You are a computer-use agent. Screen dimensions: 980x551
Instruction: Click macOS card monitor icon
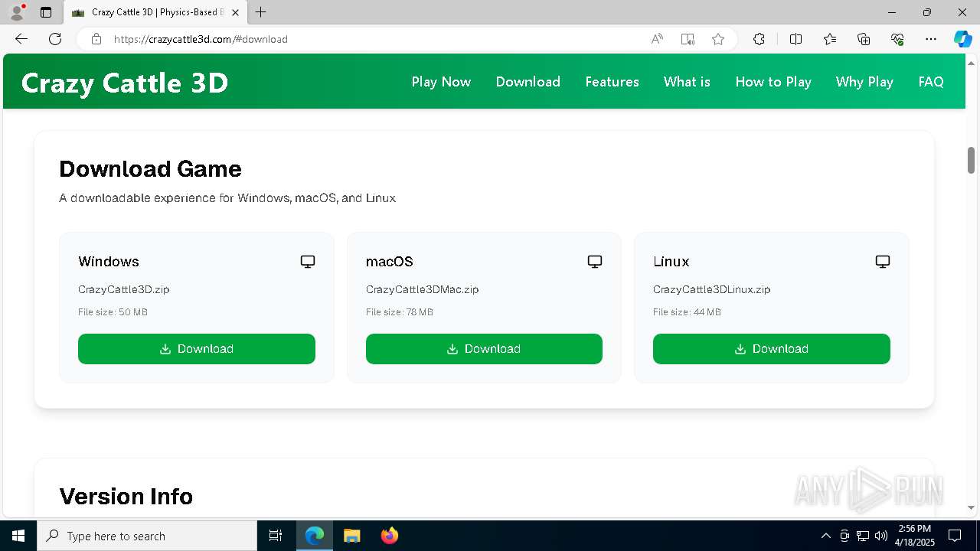[595, 262]
